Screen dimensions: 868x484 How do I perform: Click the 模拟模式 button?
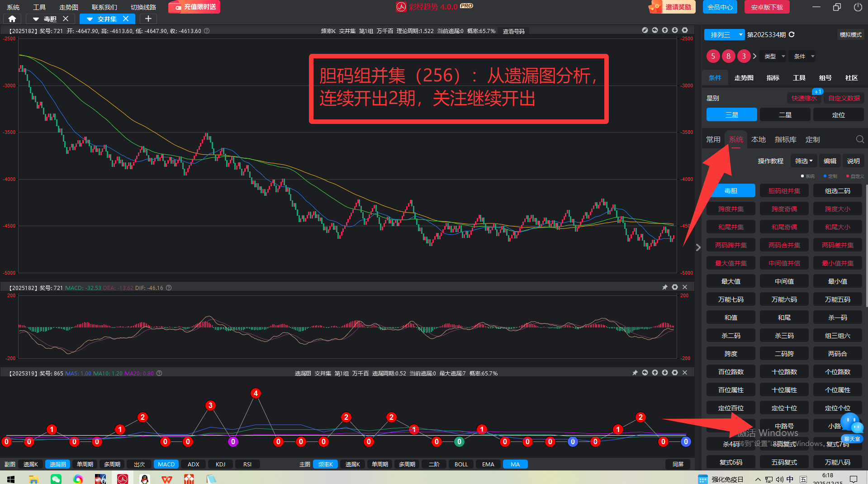[850, 34]
